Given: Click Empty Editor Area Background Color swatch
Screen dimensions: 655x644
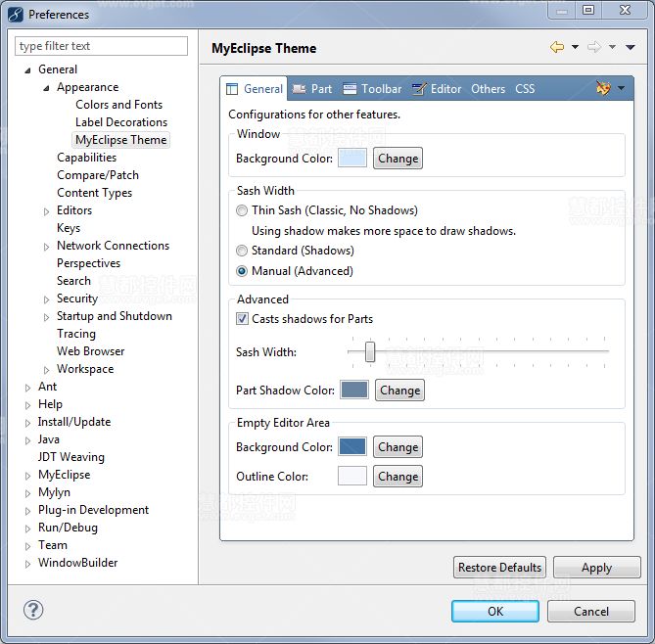Looking at the screenshot, I should 352,446.
